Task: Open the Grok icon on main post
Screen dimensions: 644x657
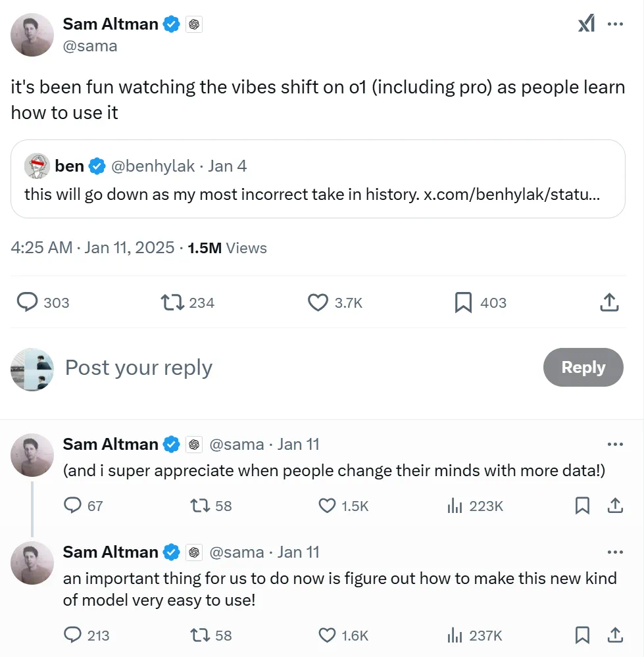Action: click(586, 24)
